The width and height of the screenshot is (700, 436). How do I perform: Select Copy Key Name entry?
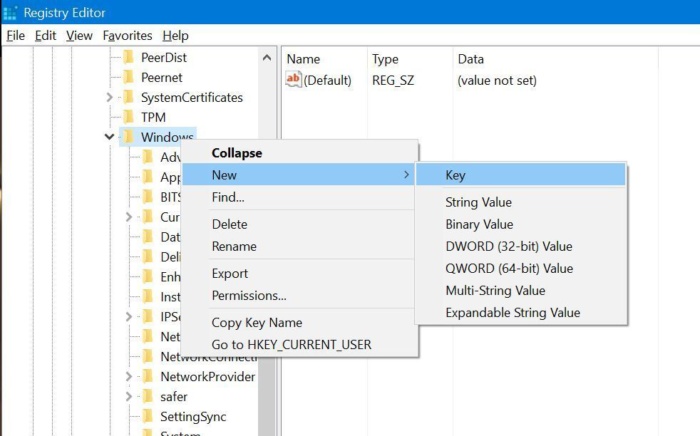point(256,322)
